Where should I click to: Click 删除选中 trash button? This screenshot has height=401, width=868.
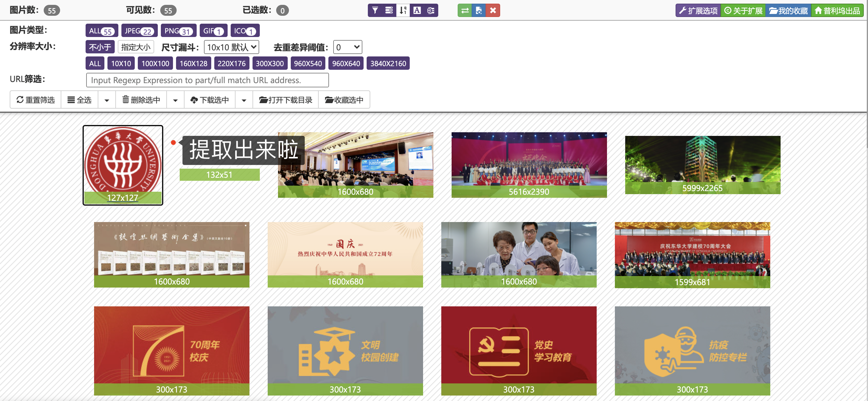pyautogui.click(x=141, y=100)
